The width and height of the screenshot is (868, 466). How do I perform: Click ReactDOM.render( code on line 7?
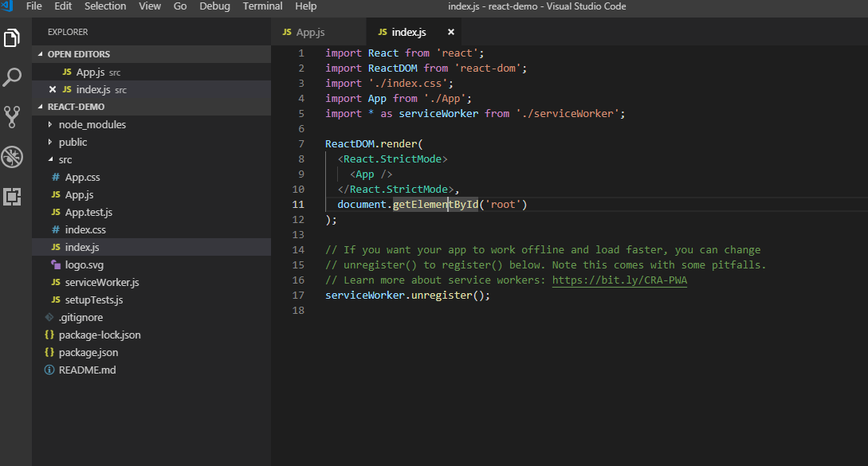(374, 144)
